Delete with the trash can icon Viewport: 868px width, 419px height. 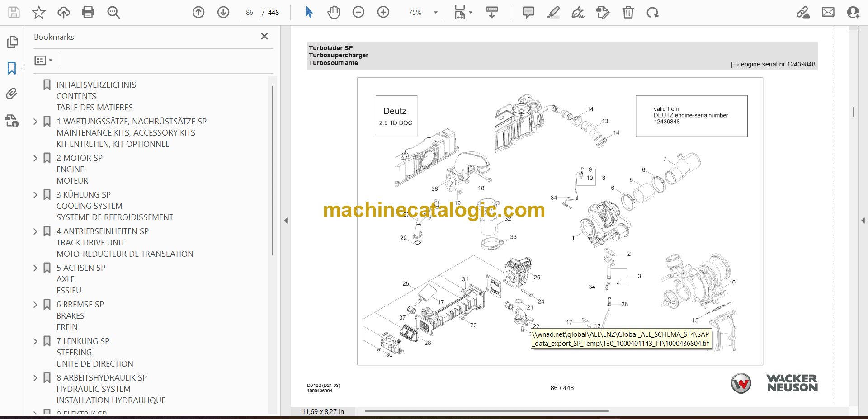point(628,12)
